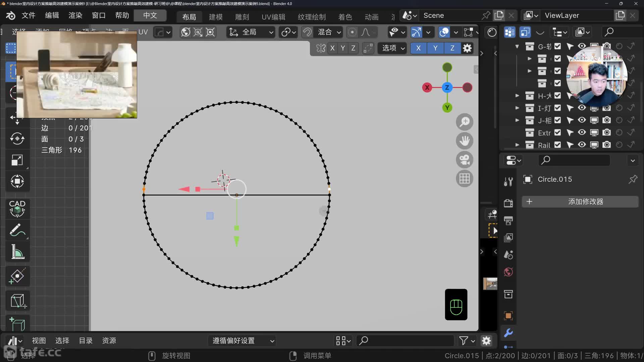Click the green Y axis gizmo circle
Image resolution: width=644 pixels, height=362 pixels.
447,108
